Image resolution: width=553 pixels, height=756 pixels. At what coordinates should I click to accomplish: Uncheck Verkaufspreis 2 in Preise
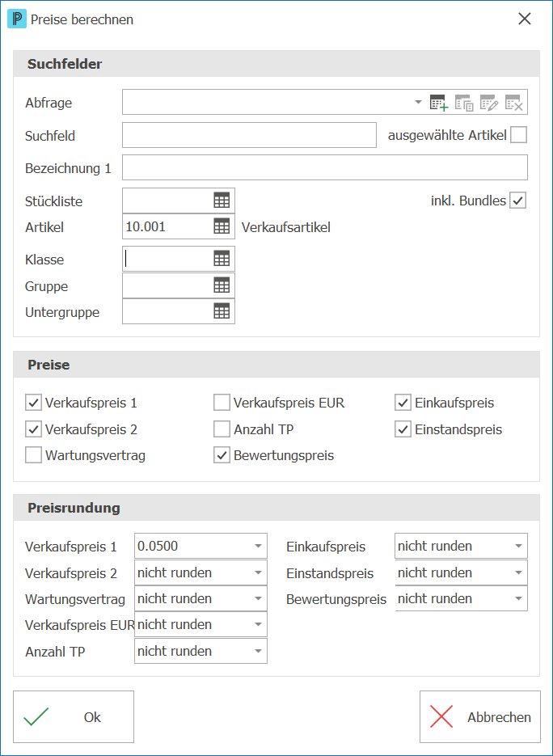(x=33, y=429)
